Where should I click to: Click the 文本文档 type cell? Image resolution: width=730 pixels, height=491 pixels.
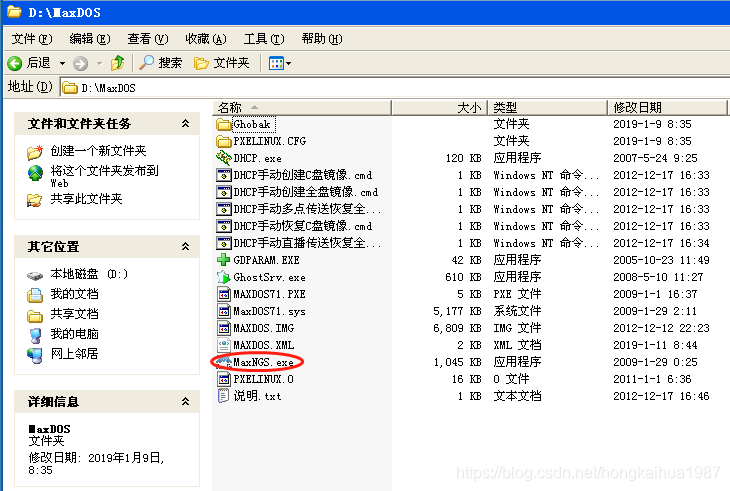pos(517,396)
